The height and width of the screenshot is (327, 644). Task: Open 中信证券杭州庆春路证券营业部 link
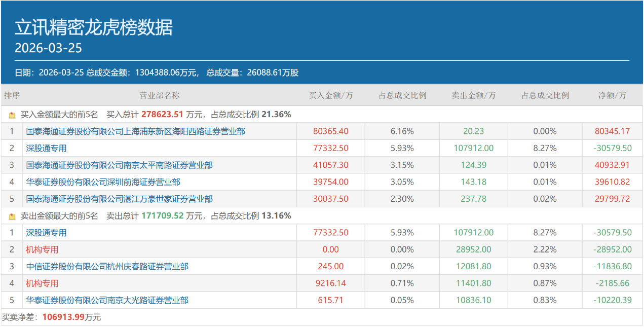[107, 267]
